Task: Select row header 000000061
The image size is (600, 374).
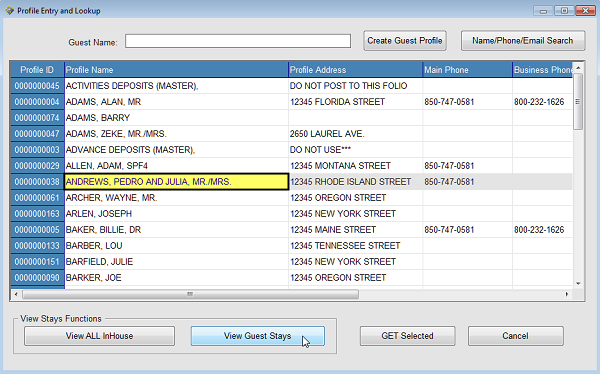Action: [37, 198]
